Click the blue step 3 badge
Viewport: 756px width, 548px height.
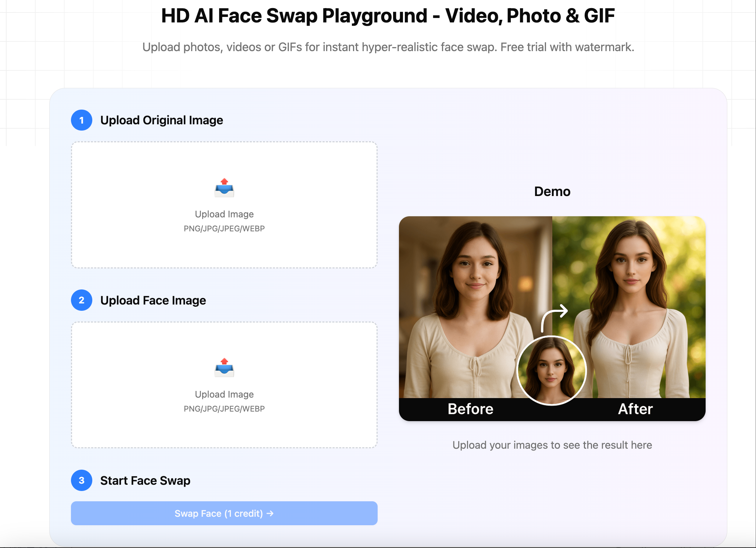(x=81, y=480)
